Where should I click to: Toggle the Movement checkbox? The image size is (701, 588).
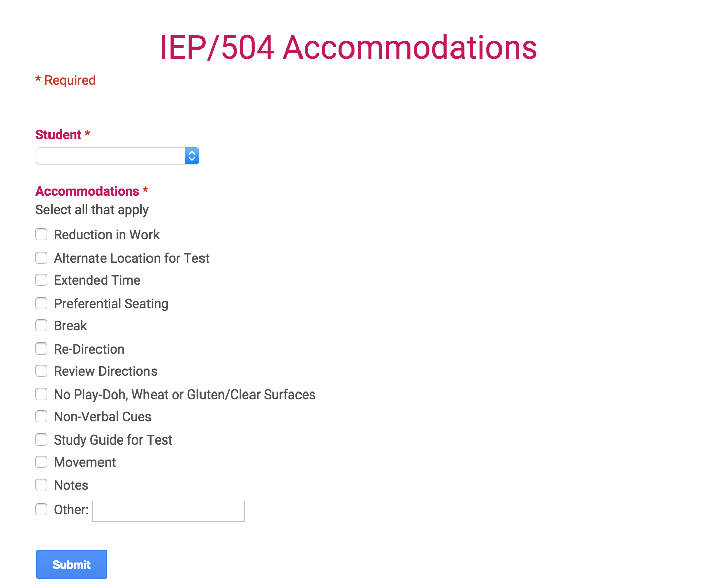(x=41, y=462)
